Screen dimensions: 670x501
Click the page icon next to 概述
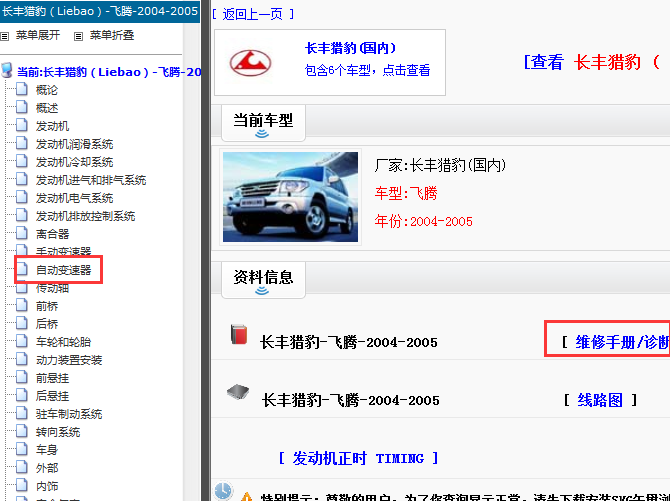[22, 107]
